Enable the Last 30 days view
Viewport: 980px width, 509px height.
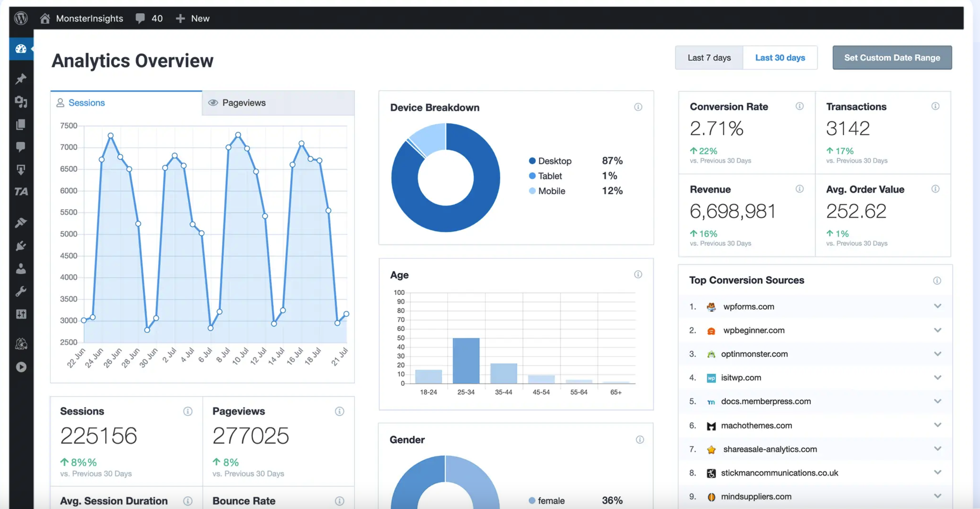[780, 57]
